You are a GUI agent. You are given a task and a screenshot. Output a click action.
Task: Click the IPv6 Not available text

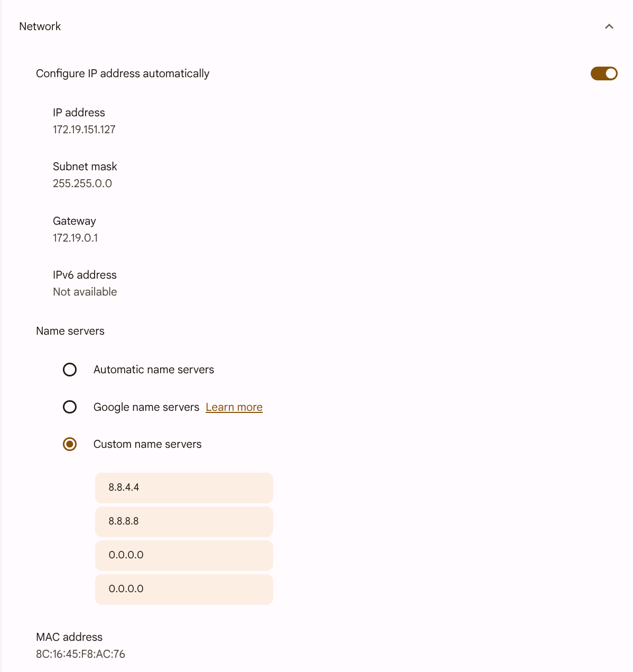[85, 292]
